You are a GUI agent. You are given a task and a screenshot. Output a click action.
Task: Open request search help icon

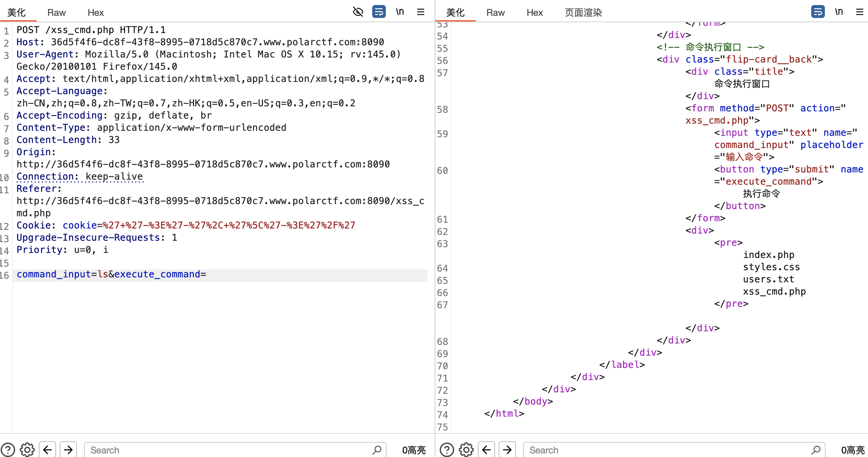(8, 449)
